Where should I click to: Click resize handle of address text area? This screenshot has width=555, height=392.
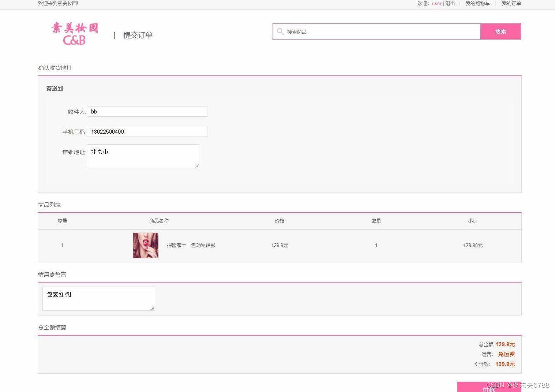(197, 166)
